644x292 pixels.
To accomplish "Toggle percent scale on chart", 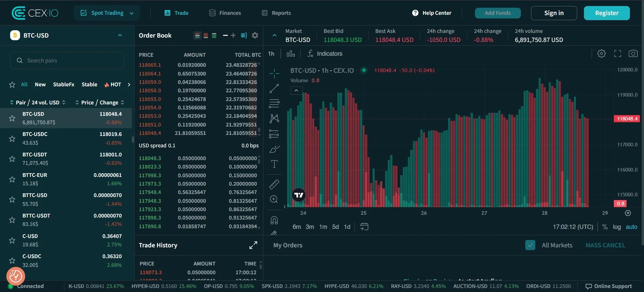I will point(605,227).
